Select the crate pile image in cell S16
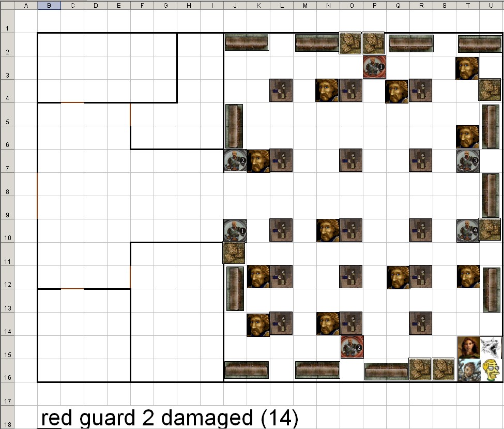The height and width of the screenshot is (429, 504). (443, 369)
